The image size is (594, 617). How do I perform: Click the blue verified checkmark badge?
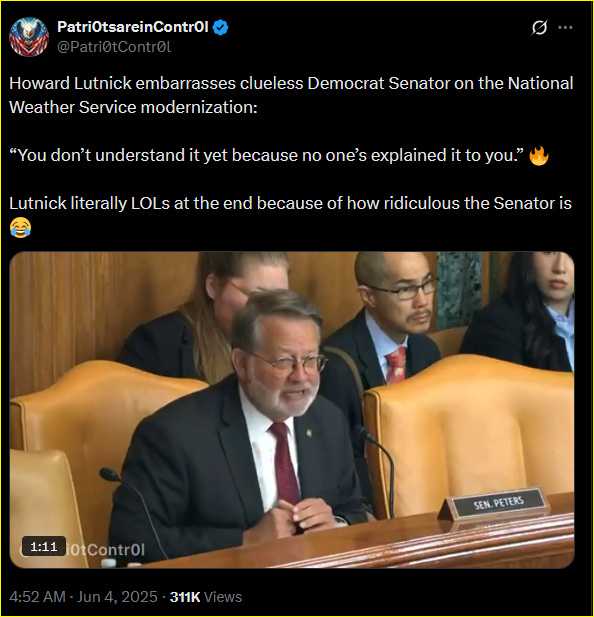[x=220, y=28]
